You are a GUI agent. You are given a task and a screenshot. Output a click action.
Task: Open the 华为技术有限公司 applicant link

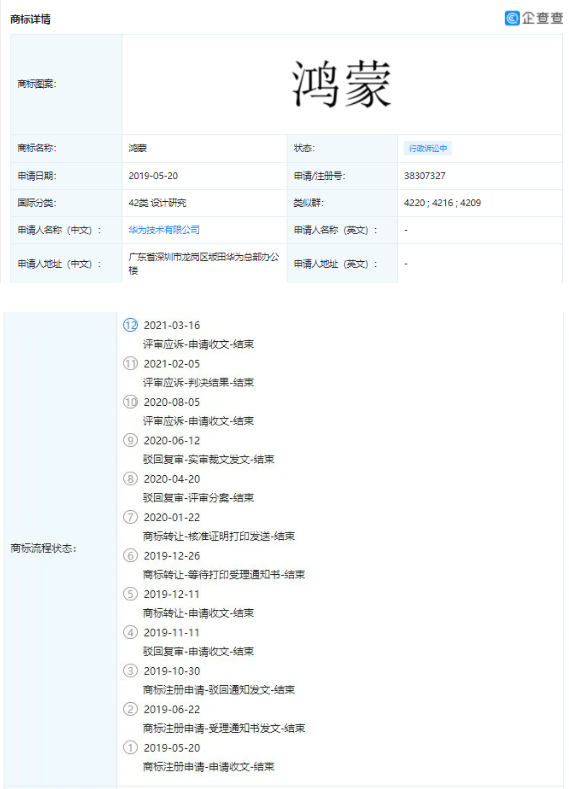pyautogui.click(x=164, y=230)
